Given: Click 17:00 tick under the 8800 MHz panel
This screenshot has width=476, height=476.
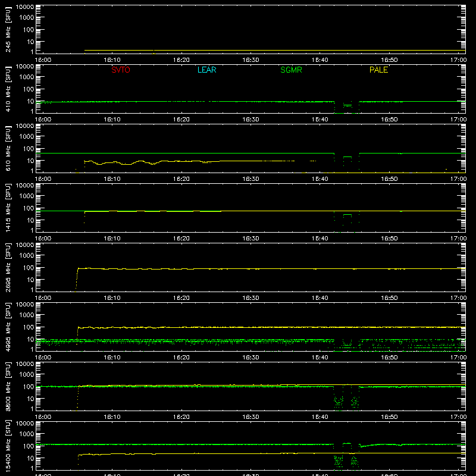Looking at the screenshot, I should coord(458,417).
